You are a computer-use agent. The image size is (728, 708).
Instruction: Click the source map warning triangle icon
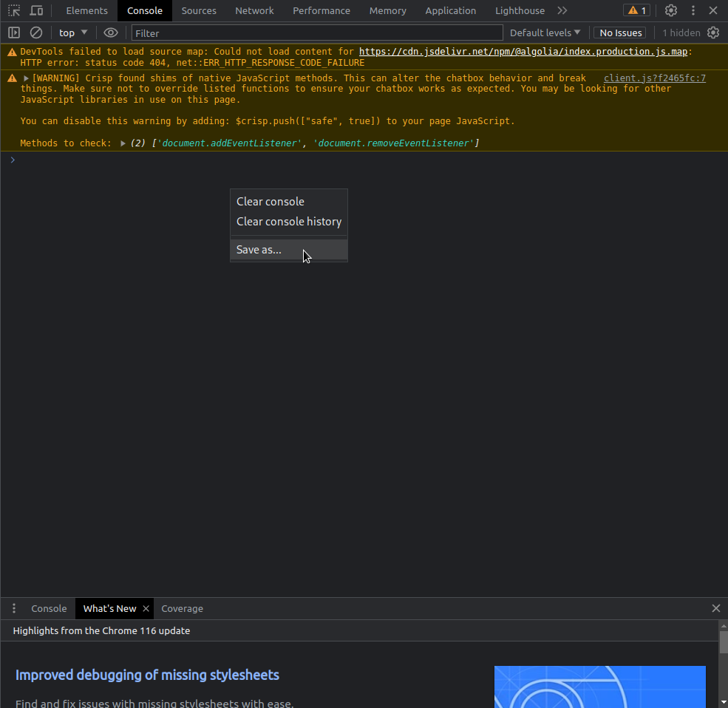(12, 52)
